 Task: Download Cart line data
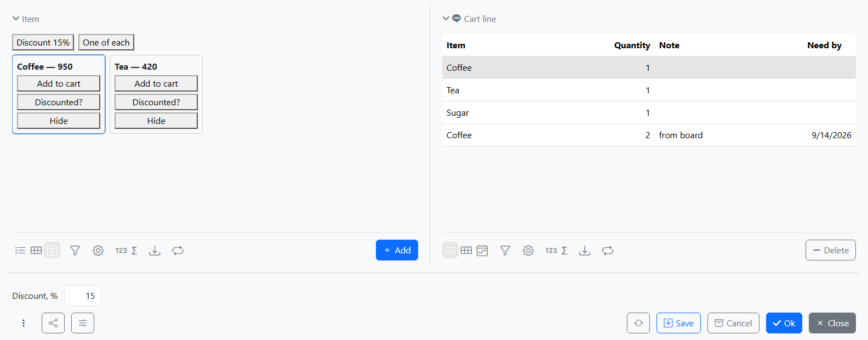585,251
